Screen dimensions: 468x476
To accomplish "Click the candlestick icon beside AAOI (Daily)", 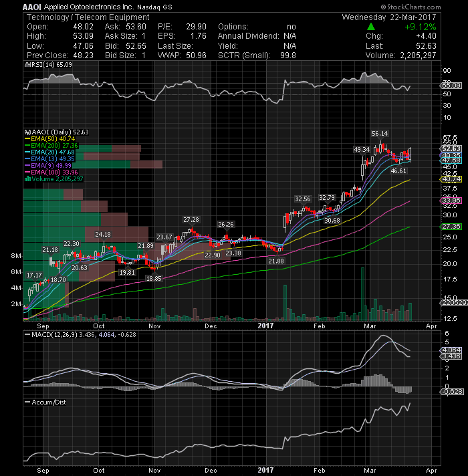I will pyautogui.click(x=27, y=132).
